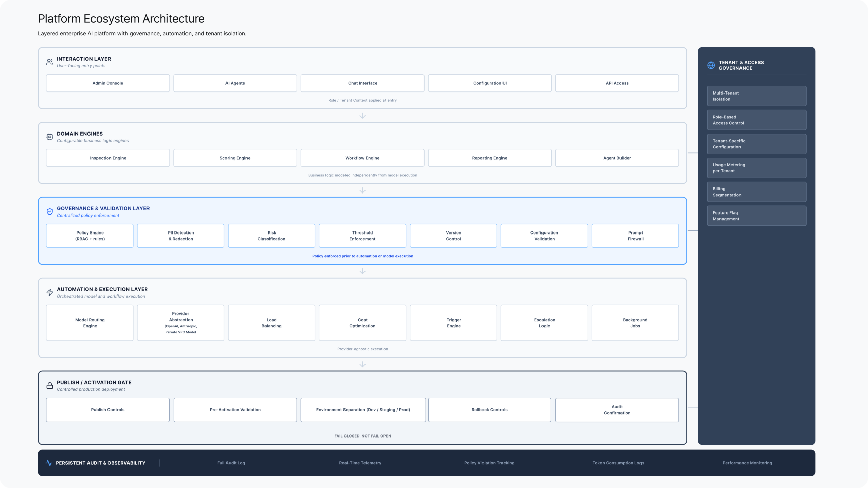
Task: Click Full Audit Log in footer
Action: (231, 463)
